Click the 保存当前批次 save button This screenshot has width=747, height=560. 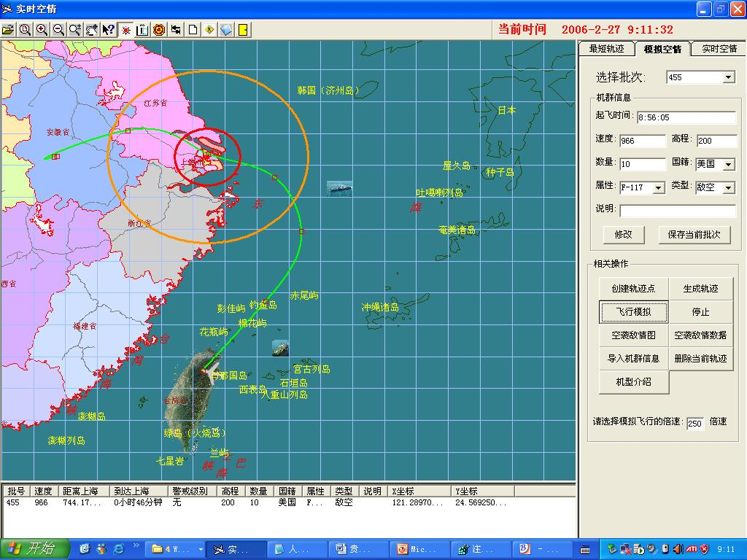click(x=693, y=235)
